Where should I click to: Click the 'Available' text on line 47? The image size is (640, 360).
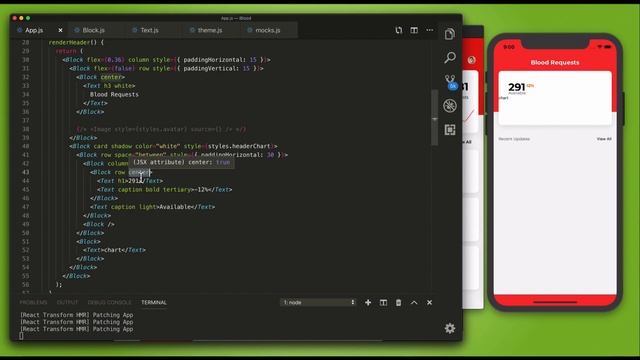pos(175,207)
